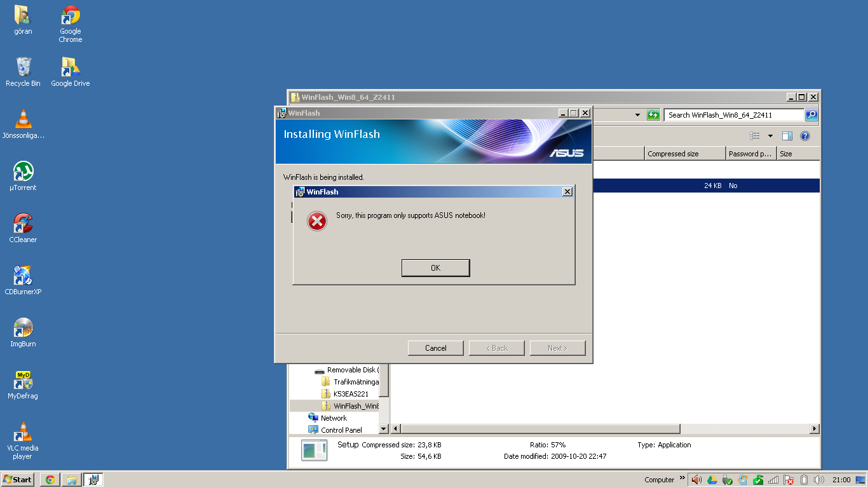
Task: Click the WinFlash setup taskbar button
Action: pos(93,480)
